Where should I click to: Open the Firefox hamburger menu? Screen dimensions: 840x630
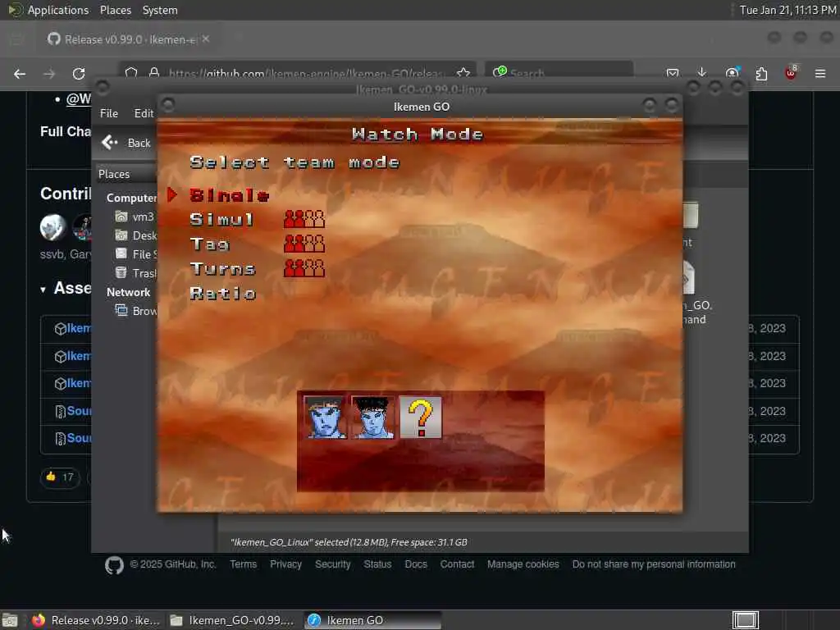[820, 73]
